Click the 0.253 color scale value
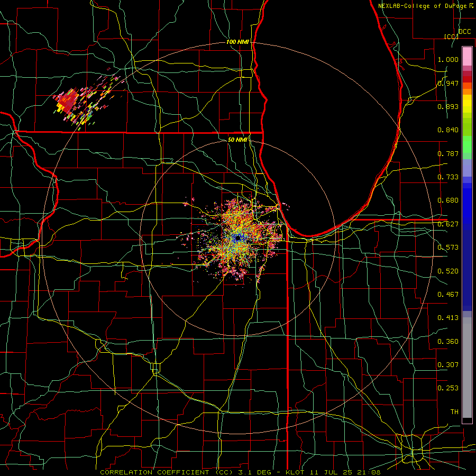 448,388
